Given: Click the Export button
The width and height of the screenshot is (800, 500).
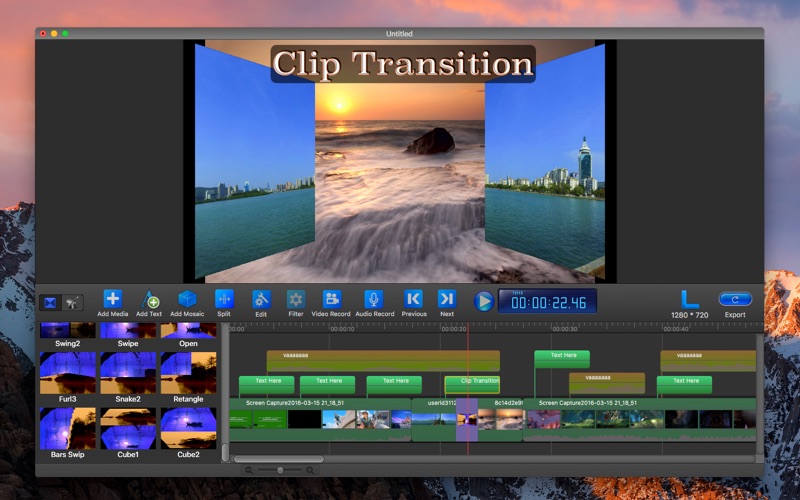Looking at the screenshot, I should tap(735, 299).
